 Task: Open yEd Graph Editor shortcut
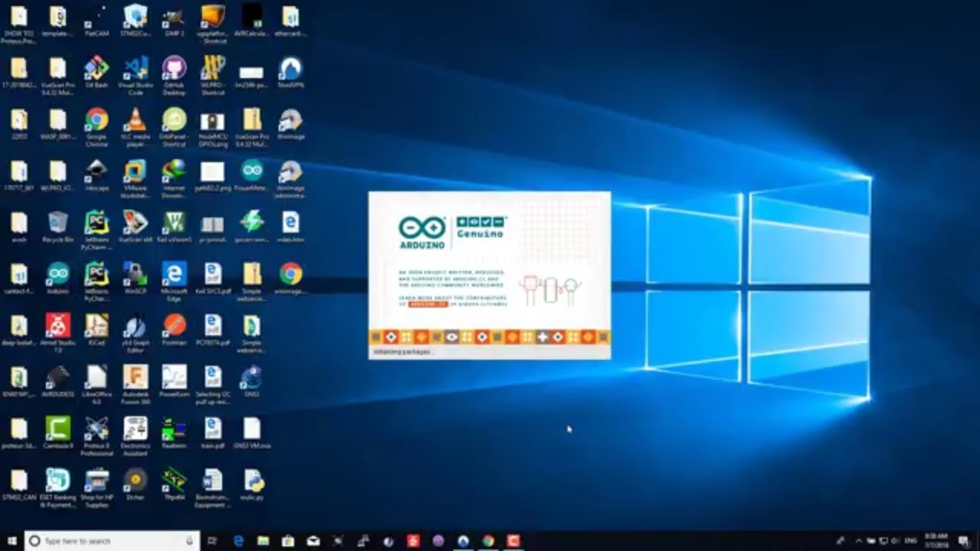pos(136,333)
